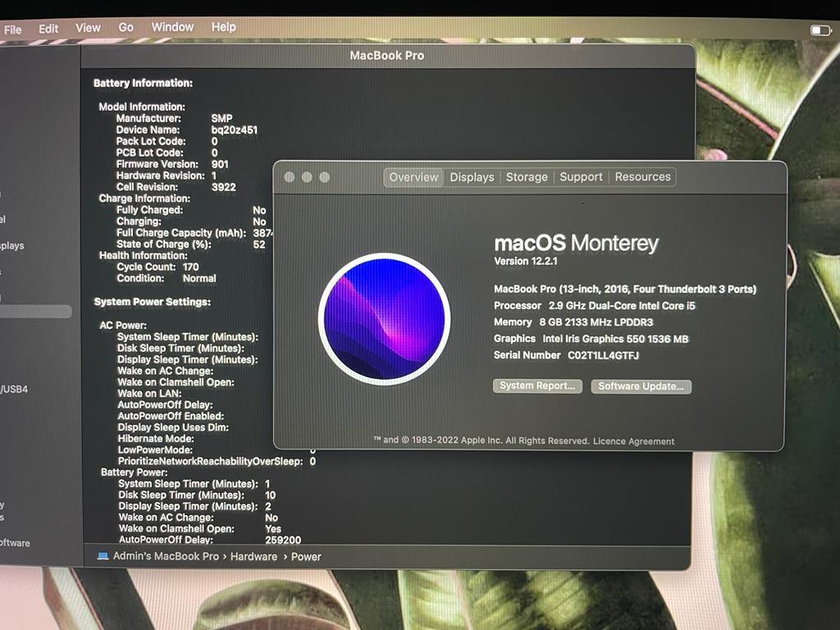Click Cycle Count value 170

click(190, 267)
